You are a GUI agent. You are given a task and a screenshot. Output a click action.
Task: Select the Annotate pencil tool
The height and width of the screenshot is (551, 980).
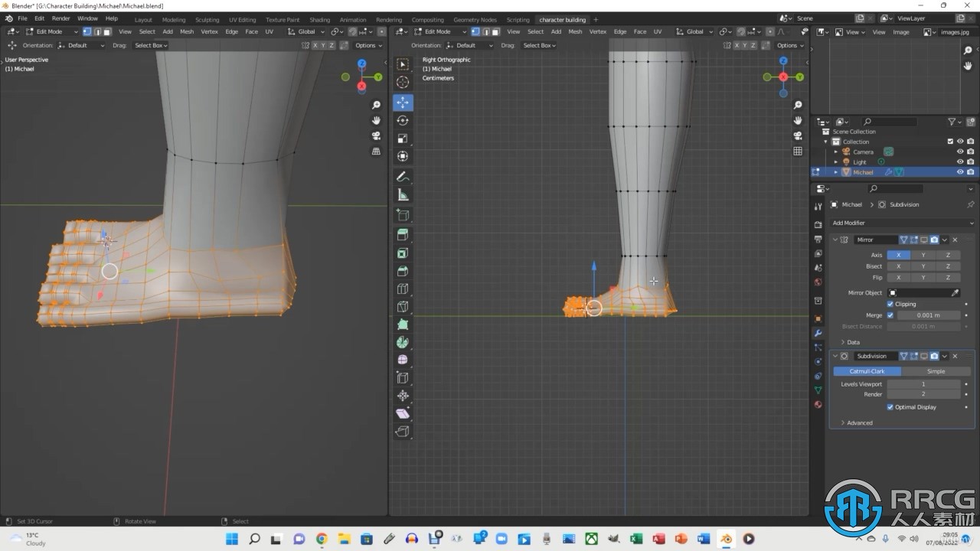tap(403, 177)
